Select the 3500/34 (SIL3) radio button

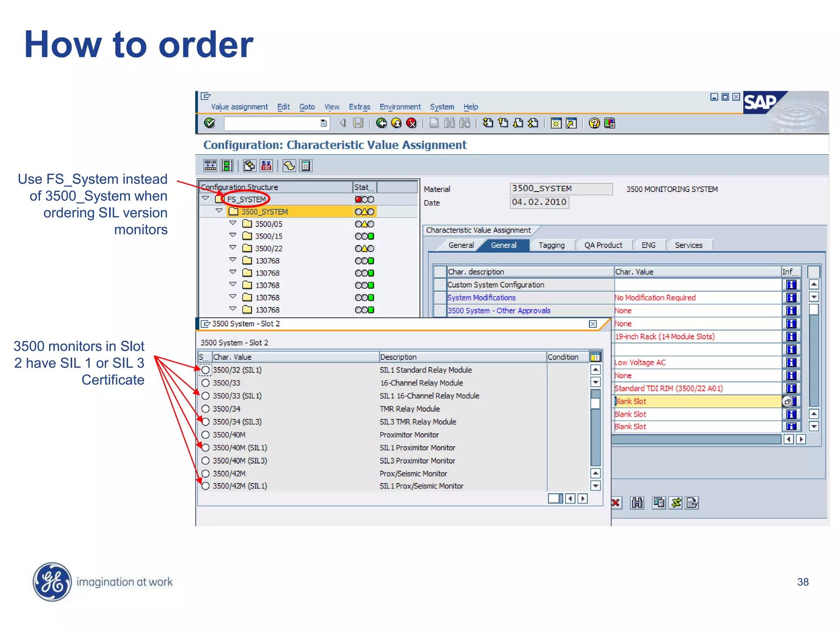pyautogui.click(x=205, y=422)
